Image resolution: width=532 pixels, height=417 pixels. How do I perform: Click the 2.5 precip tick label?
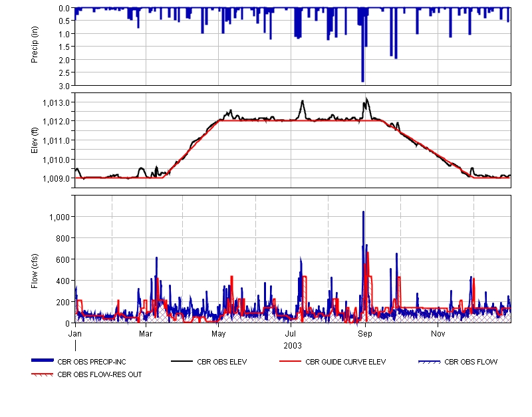[64, 73]
